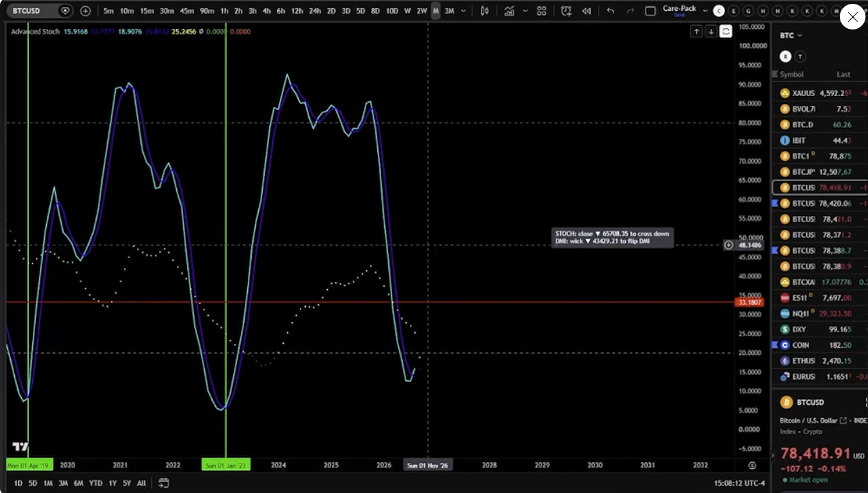Screen dimensions: 868x493
Task: Select the T watchlist circle
Action: click(800, 56)
